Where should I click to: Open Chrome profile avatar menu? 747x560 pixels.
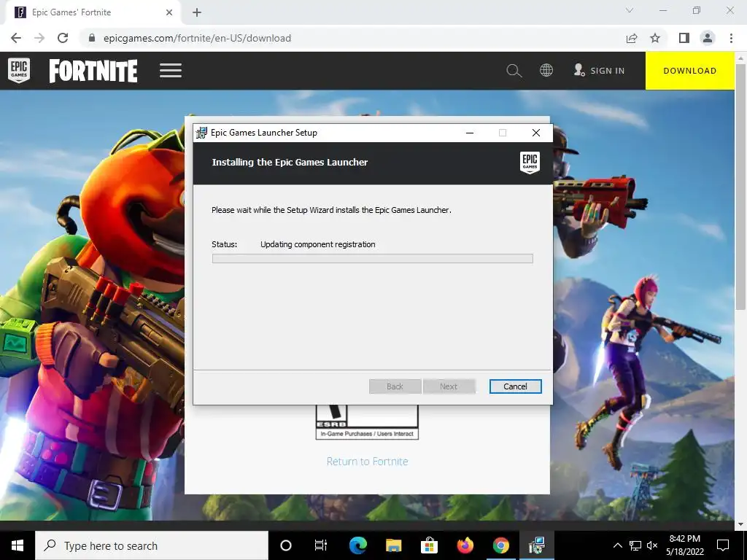tap(708, 38)
